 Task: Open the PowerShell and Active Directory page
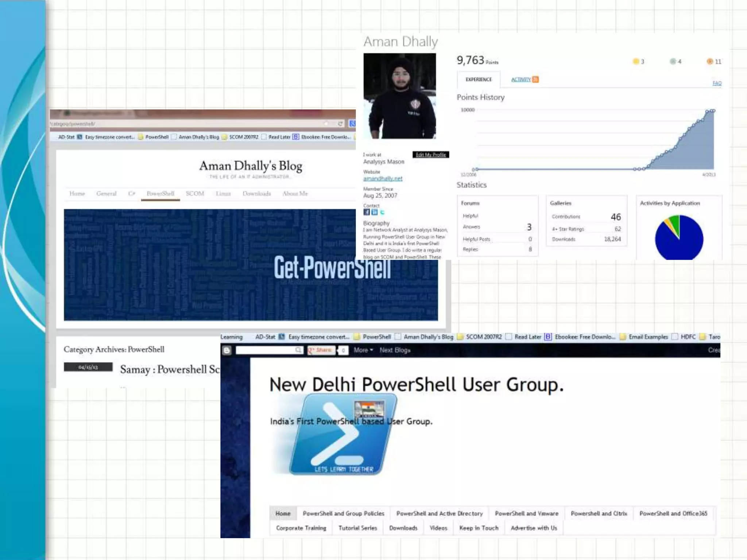coord(439,513)
